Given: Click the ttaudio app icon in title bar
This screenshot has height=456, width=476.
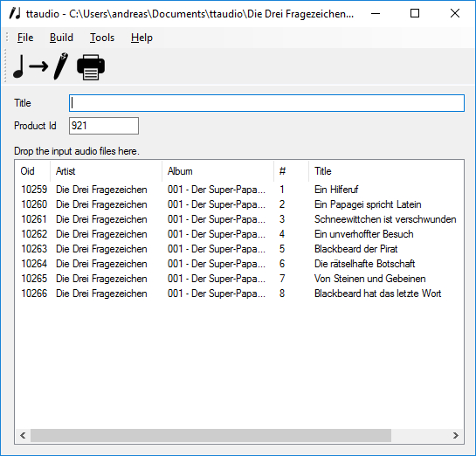Looking at the screenshot, I should 15,13.
